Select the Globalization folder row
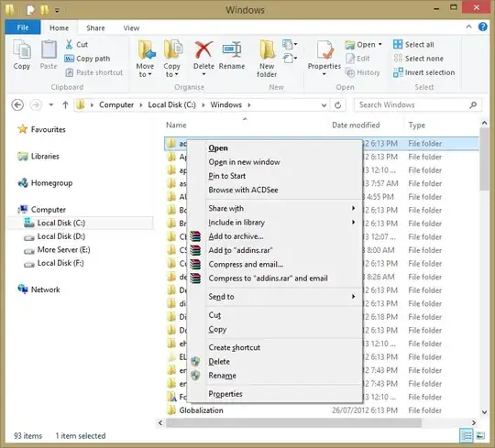The height and width of the screenshot is (448, 495). pyautogui.click(x=322, y=410)
